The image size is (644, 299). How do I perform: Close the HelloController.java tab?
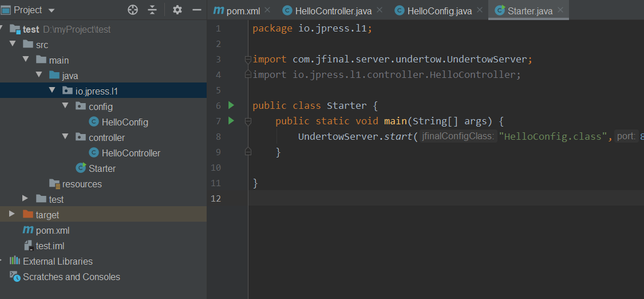(x=379, y=10)
